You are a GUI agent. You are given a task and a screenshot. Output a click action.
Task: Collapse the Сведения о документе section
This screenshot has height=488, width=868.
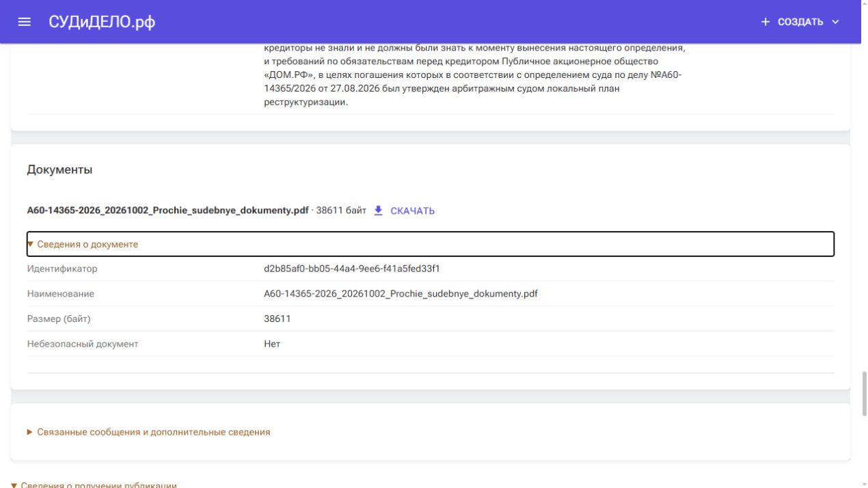pyautogui.click(x=431, y=244)
